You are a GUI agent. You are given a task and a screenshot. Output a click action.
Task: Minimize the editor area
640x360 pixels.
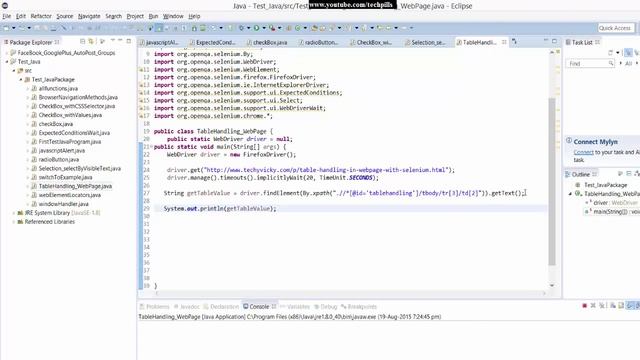click(x=546, y=41)
